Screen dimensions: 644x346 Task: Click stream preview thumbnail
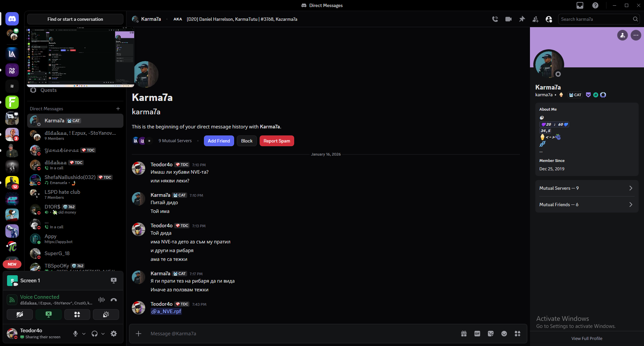click(80, 57)
